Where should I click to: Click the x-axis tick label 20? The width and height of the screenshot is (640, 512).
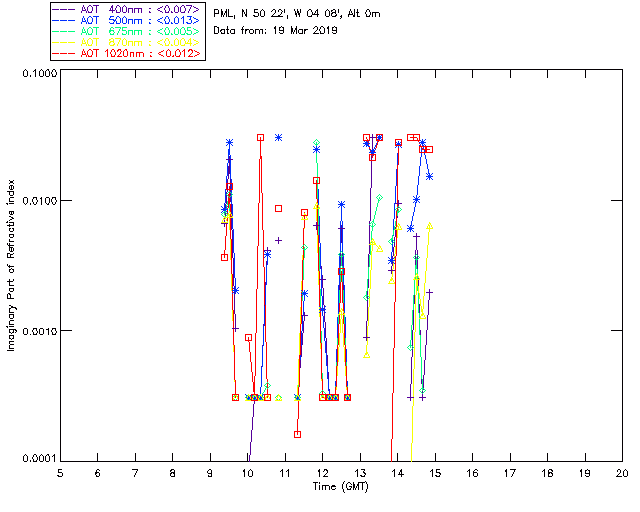[x=622, y=473]
